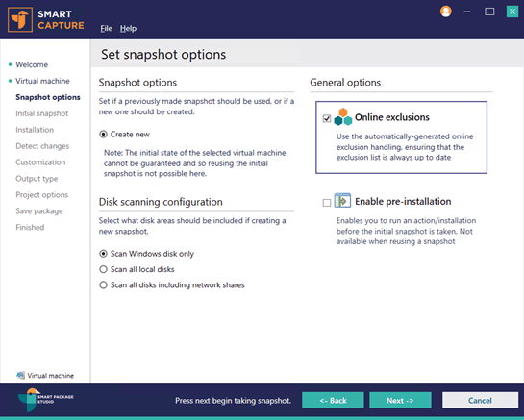Maximize the Smart Capture window
The width and height of the screenshot is (524, 420).
point(489,12)
